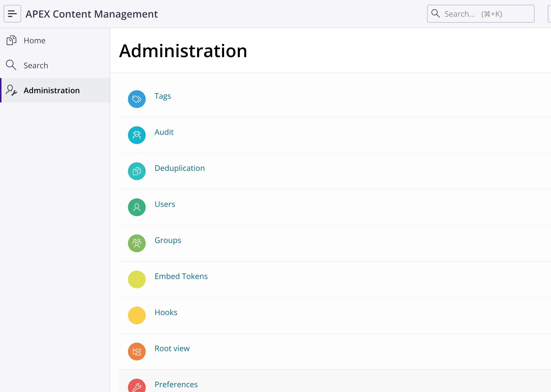Go to Home in the sidebar

tap(35, 40)
